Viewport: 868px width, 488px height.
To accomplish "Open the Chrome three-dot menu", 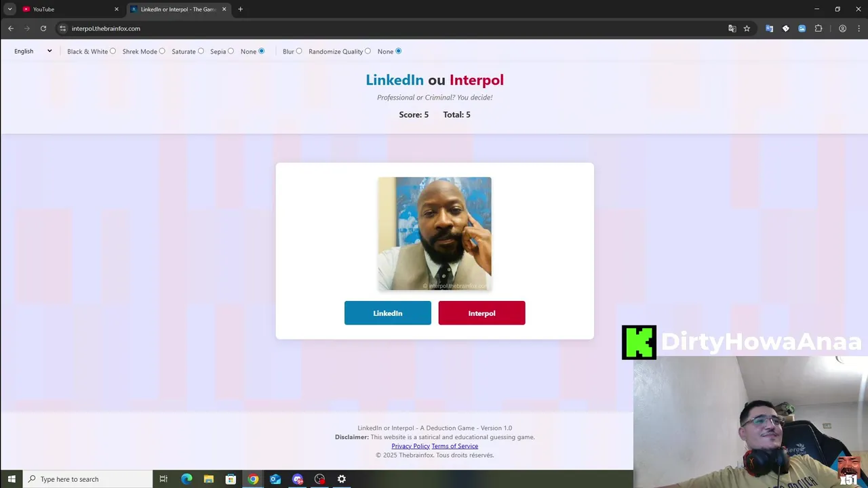I will pyautogui.click(x=859, y=28).
